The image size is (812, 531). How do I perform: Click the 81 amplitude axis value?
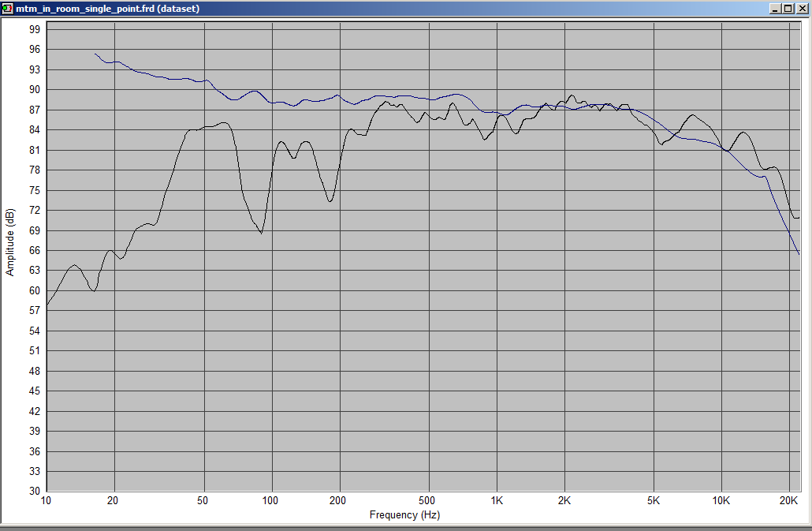coord(35,150)
